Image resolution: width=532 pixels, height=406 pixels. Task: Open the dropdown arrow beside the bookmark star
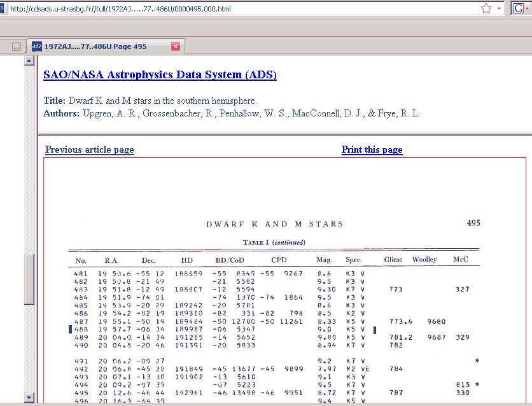[x=500, y=9]
